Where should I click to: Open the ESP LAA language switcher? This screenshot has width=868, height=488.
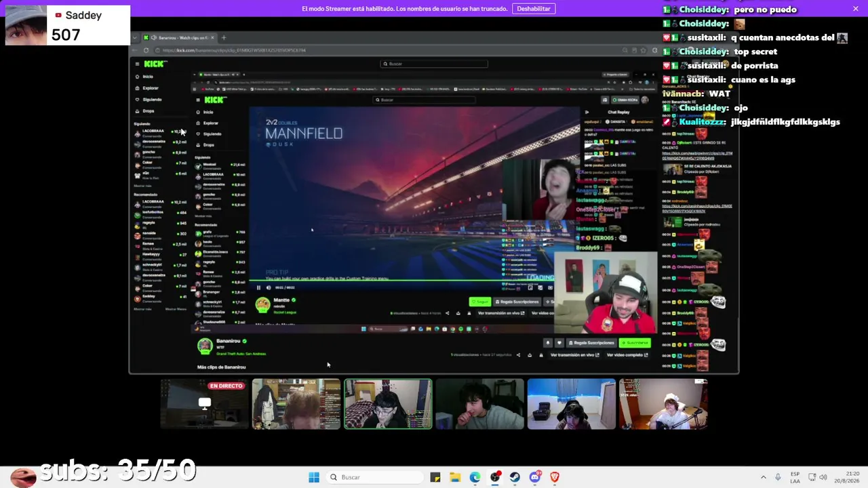pos(795,477)
